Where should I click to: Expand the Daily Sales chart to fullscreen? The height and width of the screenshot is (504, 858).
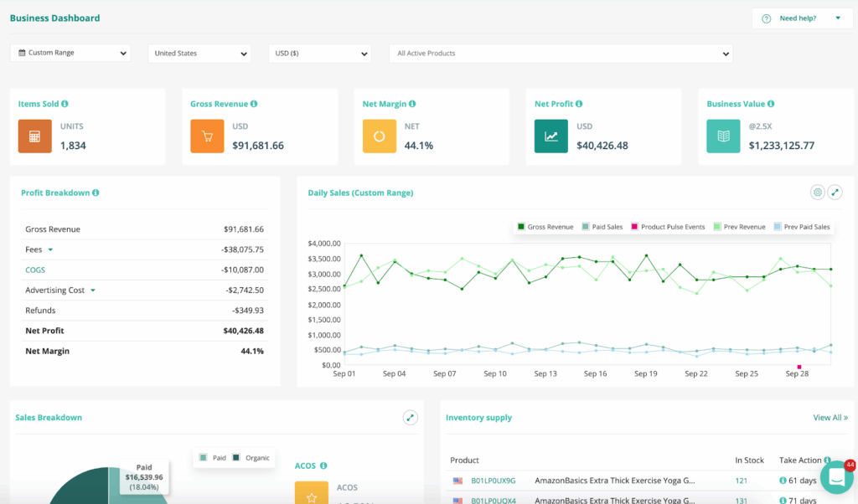835,193
